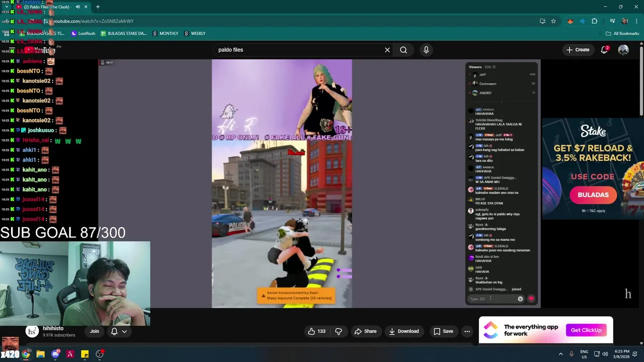Open Discord from the taskbar

tap(55, 354)
